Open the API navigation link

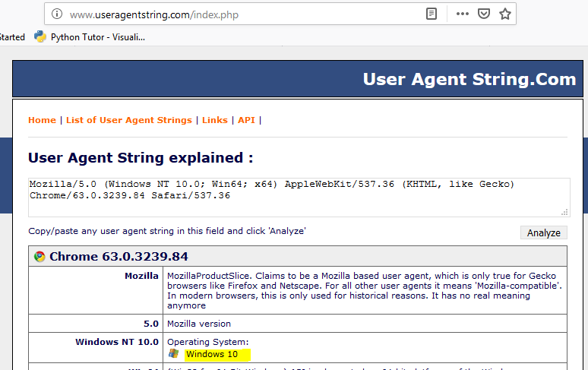246,120
